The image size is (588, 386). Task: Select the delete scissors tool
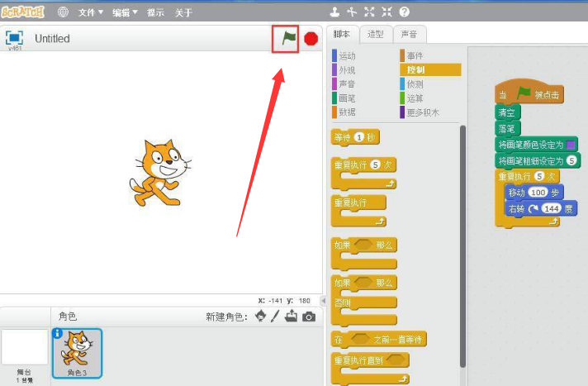[x=352, y=12]
